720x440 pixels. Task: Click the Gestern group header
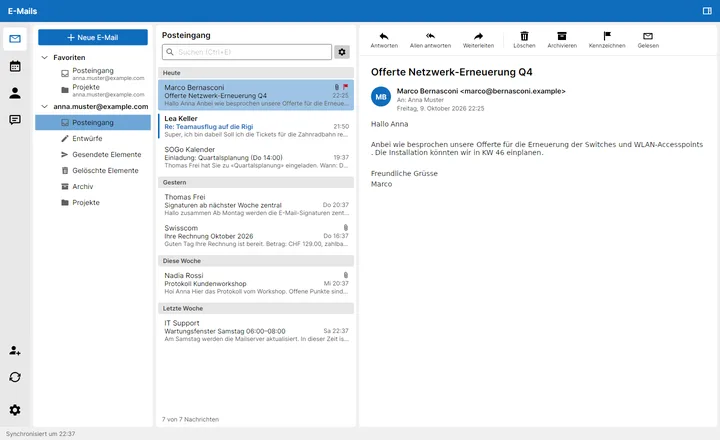pyautogui.click(x=256, y=182)
